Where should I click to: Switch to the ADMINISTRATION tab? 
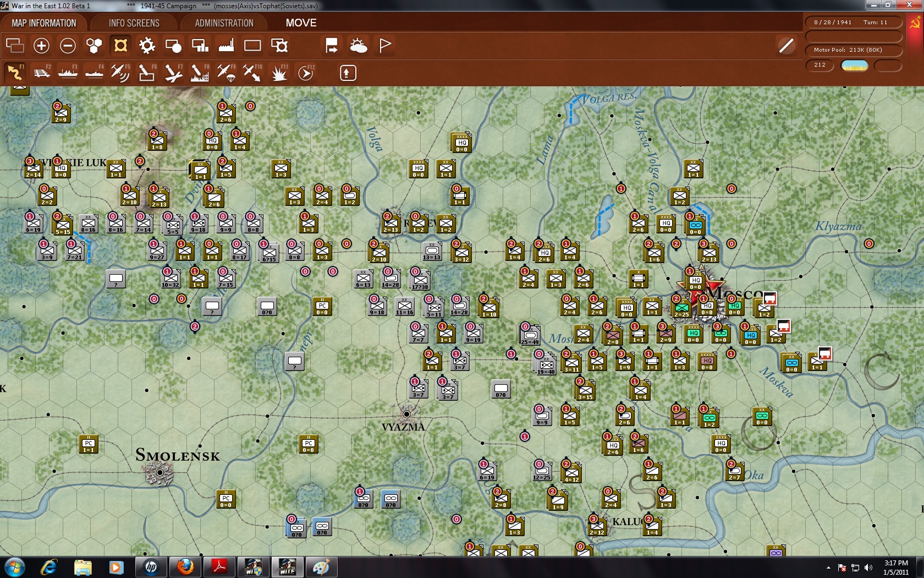tap(222, 23)
